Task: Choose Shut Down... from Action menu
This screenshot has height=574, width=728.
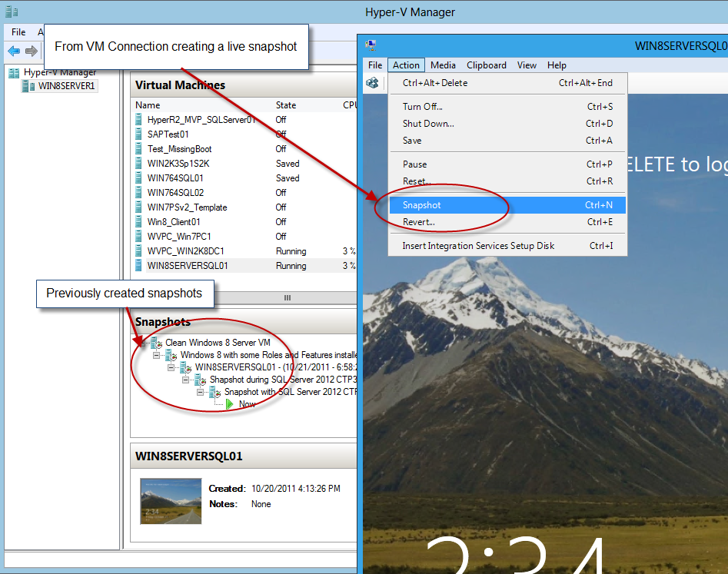Action: coord(507,124)
